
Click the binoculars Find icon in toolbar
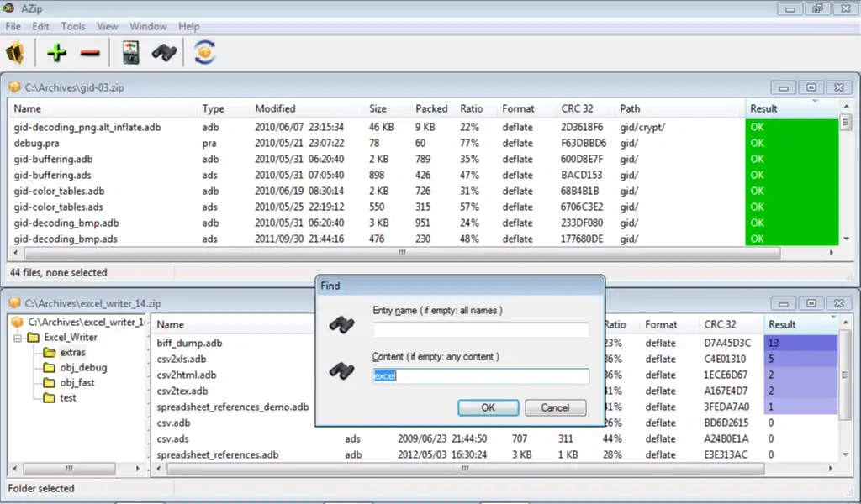click(164, 53)
